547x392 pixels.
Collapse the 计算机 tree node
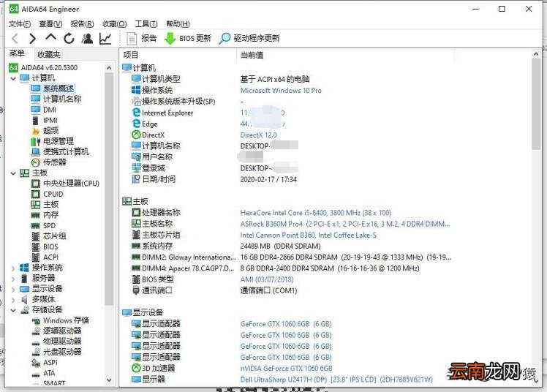pyautogui.click(x=13, y=78)
